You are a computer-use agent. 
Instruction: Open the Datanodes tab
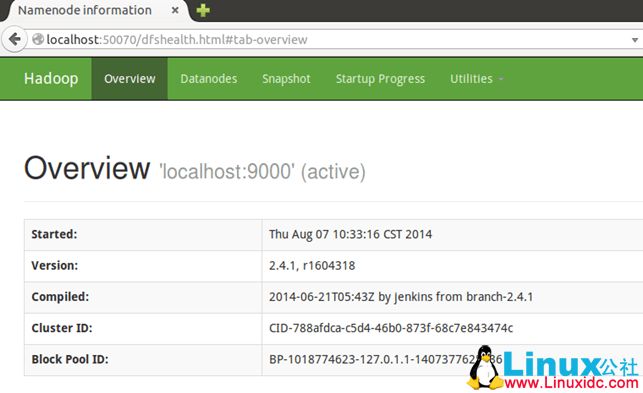click(x=209, y=79)
